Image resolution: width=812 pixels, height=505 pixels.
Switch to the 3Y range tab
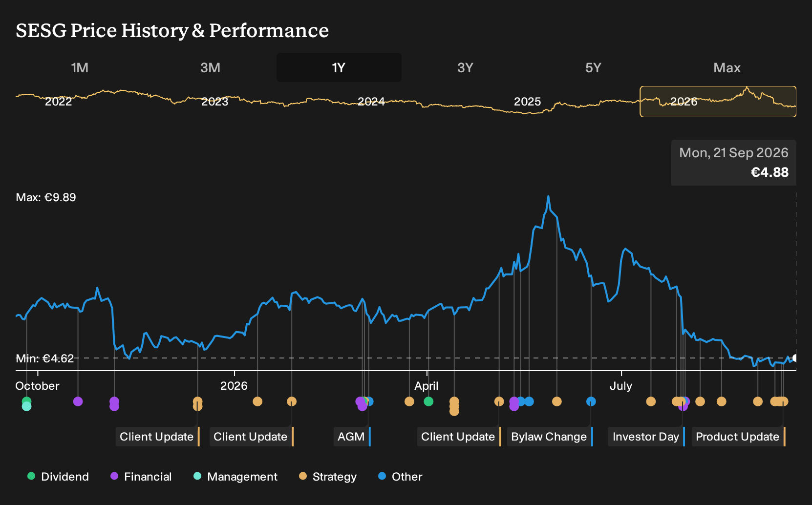click(465, 67)
